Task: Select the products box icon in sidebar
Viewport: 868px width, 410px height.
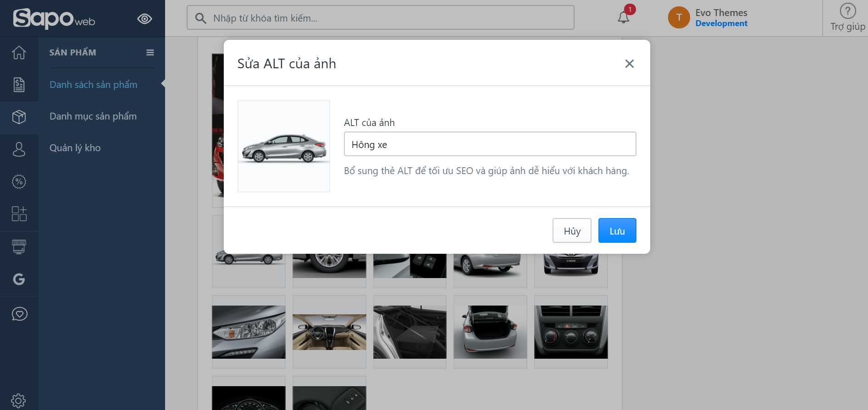Action: coord(19,117)
